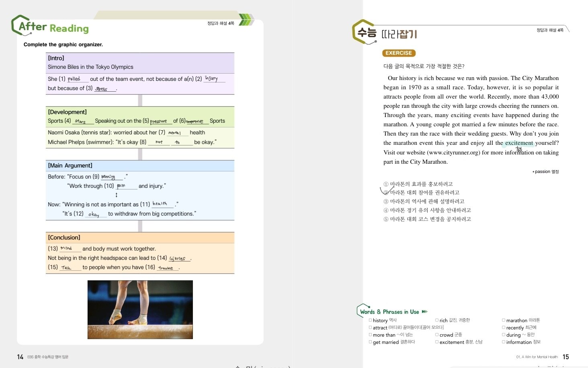Click the [Main Argument] section heading
This screenshot has width=588, height=368.
coord(70,165)
